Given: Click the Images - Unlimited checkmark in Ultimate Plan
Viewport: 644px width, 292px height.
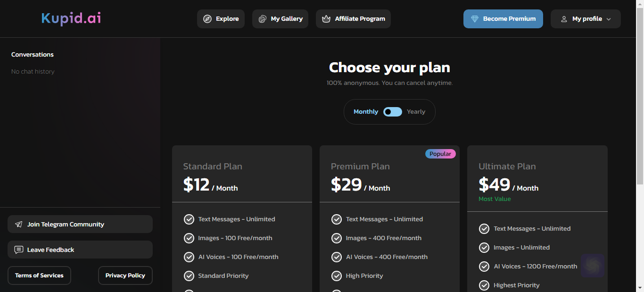Looking at the screenshot, I should (484, 248).
